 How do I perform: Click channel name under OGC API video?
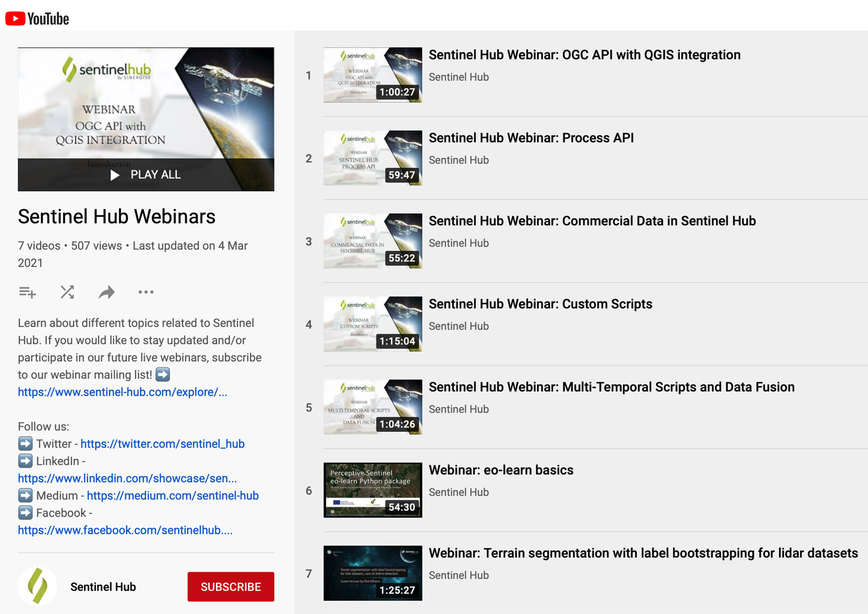[459, 77]
